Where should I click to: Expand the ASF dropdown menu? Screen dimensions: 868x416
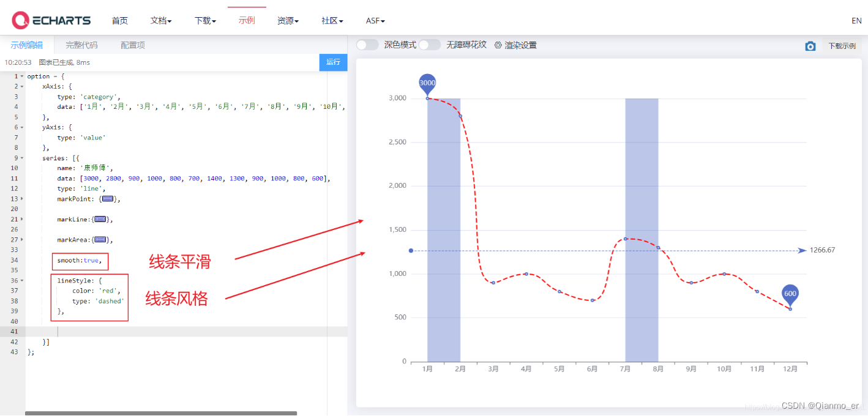click(374, 20)
